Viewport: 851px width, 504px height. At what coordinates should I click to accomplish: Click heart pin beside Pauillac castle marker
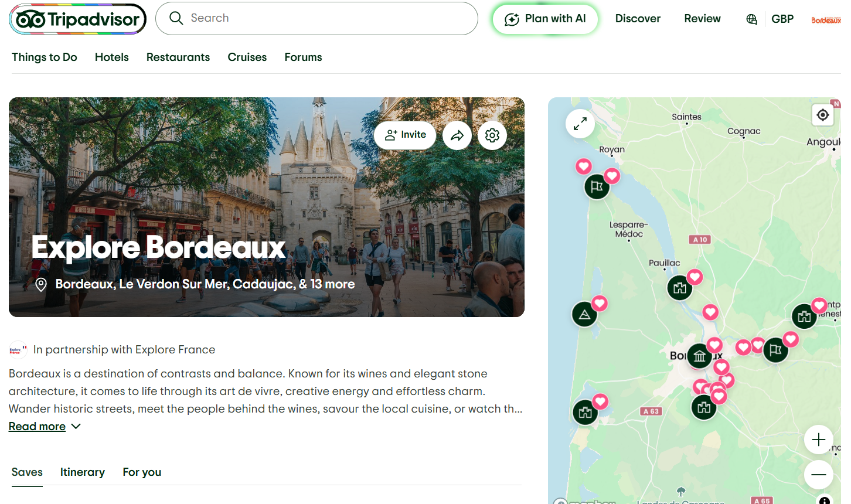pos(695,277)
